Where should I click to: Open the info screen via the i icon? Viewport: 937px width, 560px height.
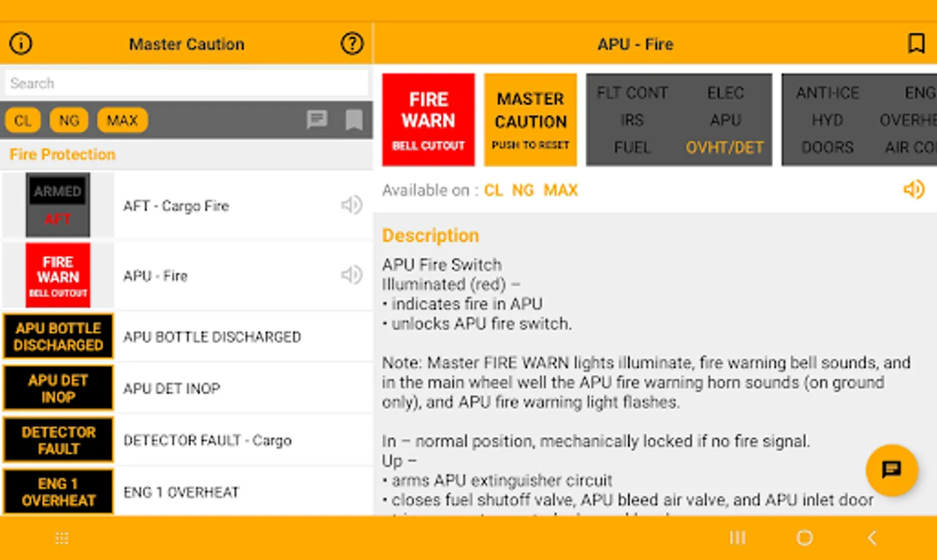pos(19,44)
